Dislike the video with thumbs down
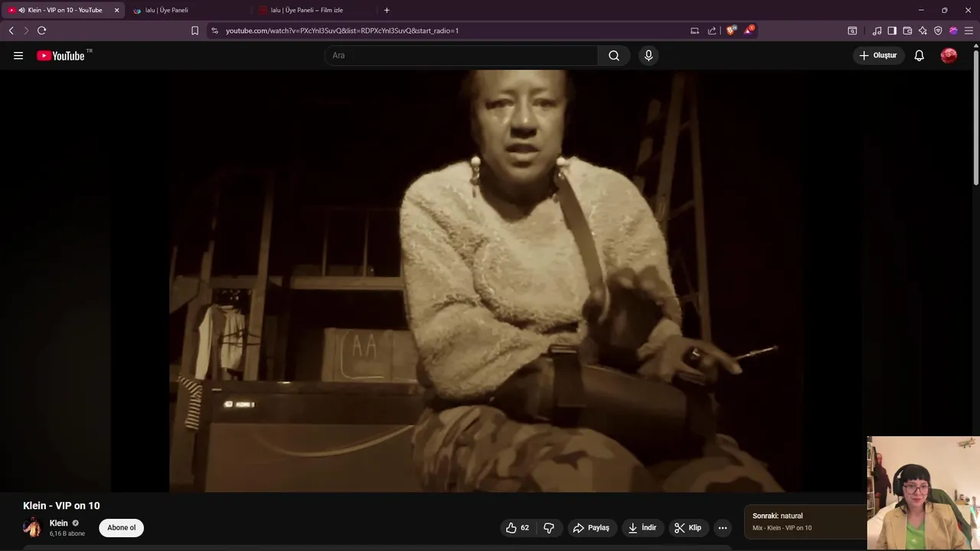This screenshot has width=980, height=551. 549,528
